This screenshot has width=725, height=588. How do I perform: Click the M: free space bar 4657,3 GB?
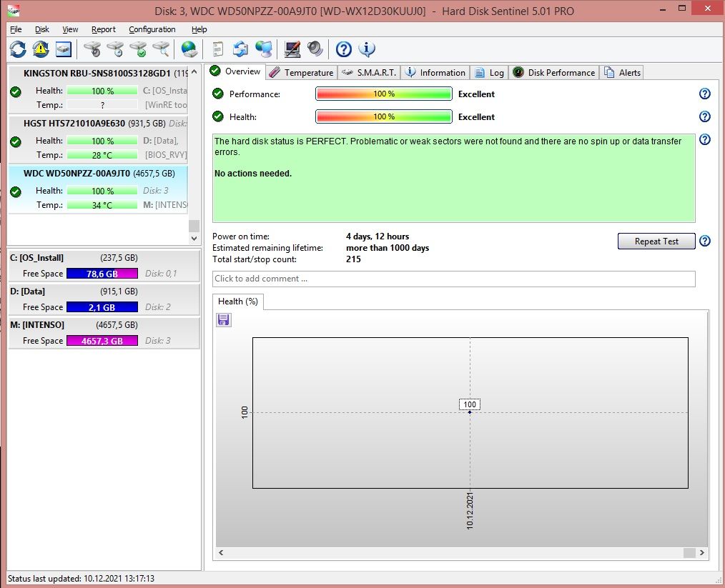102,341
